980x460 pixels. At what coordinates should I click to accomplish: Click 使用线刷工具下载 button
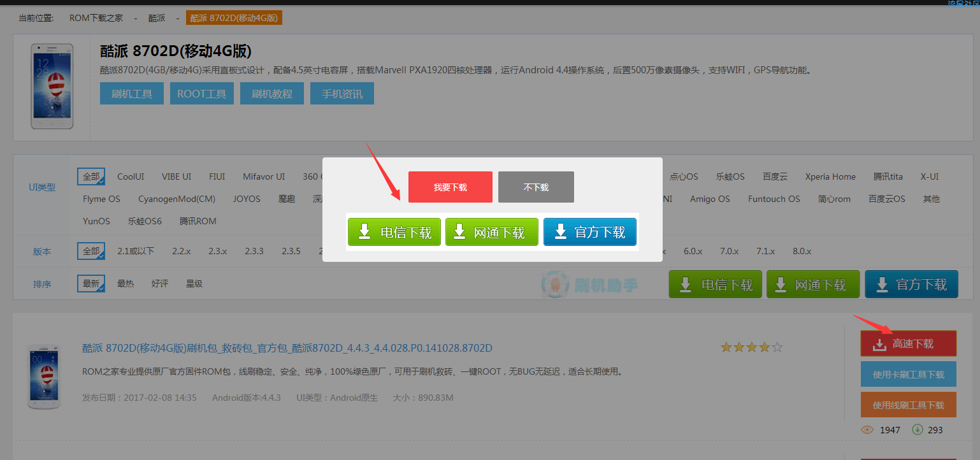[x=909, y=405]
